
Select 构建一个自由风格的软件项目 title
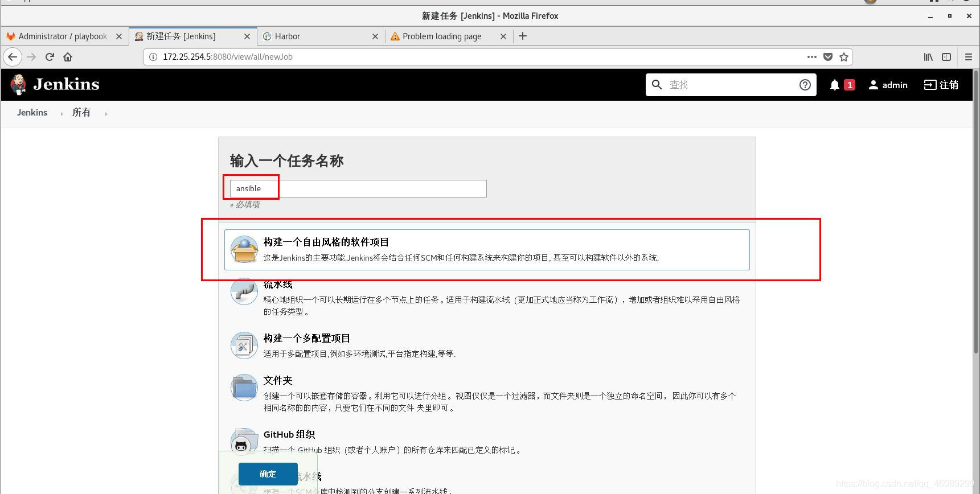pyautogui.click(x=326, y=242)
